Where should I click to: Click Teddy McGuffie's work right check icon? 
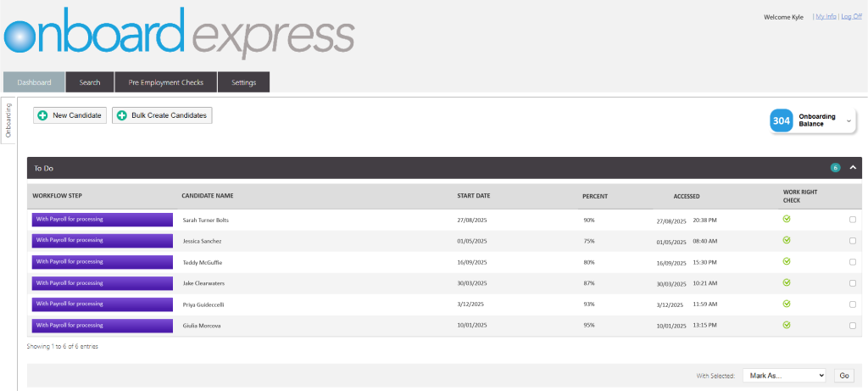(787, 261)
